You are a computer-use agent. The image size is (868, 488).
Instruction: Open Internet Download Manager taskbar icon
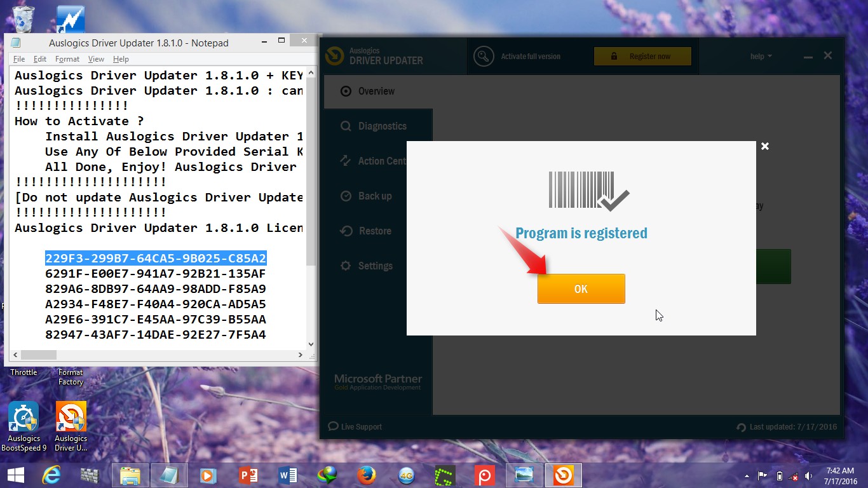coord(327,475)
